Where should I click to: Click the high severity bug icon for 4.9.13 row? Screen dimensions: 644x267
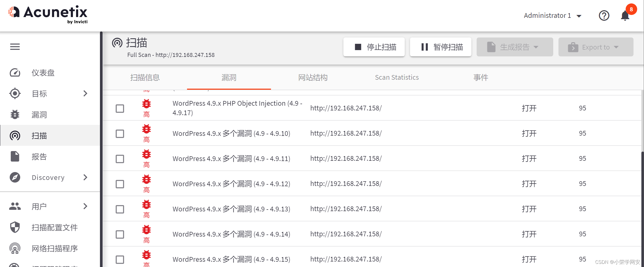[x=146, y=205]
